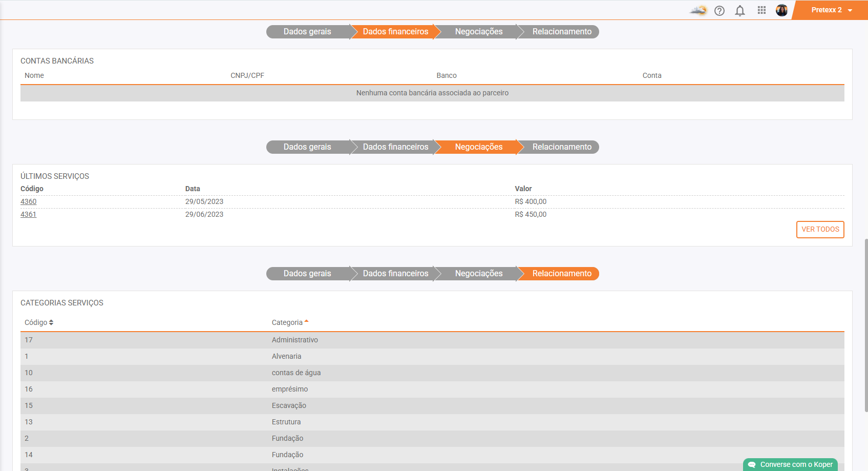
Task: Select Dados financeiros tab above Últimos Serviços
Action: click(395, 147)
